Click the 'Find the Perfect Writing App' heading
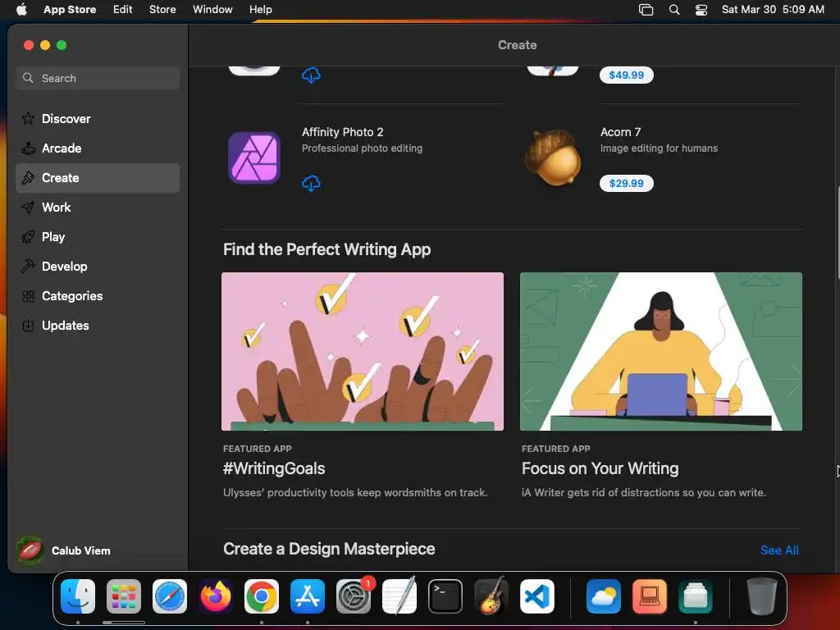Viewport: 840px width, 630px height. coord(326,249)
